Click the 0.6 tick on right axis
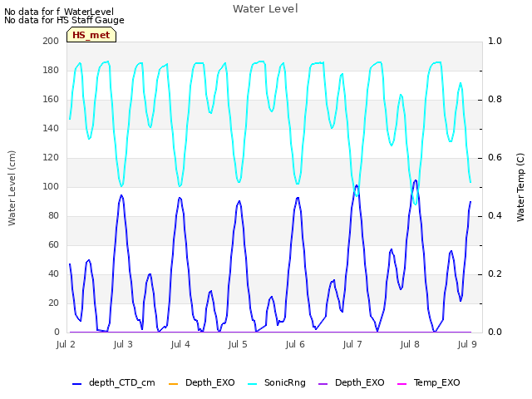This screenshot has height=399, width=532. tap(495, 157)
